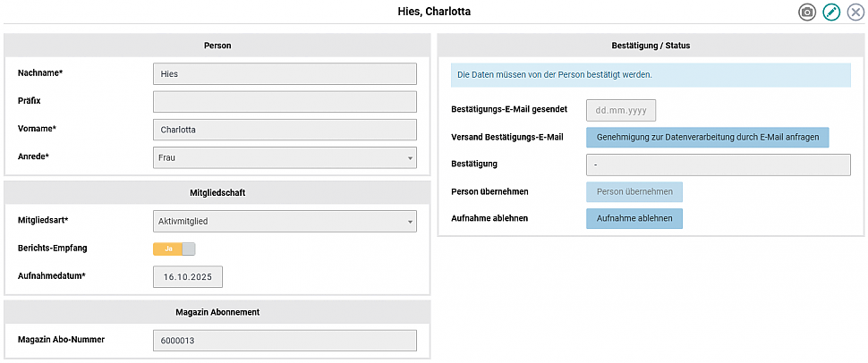The width and height of the screenshot is (868, 363).
Task: Open the Anrede dropdown
Action: click(x=285, y=157)
